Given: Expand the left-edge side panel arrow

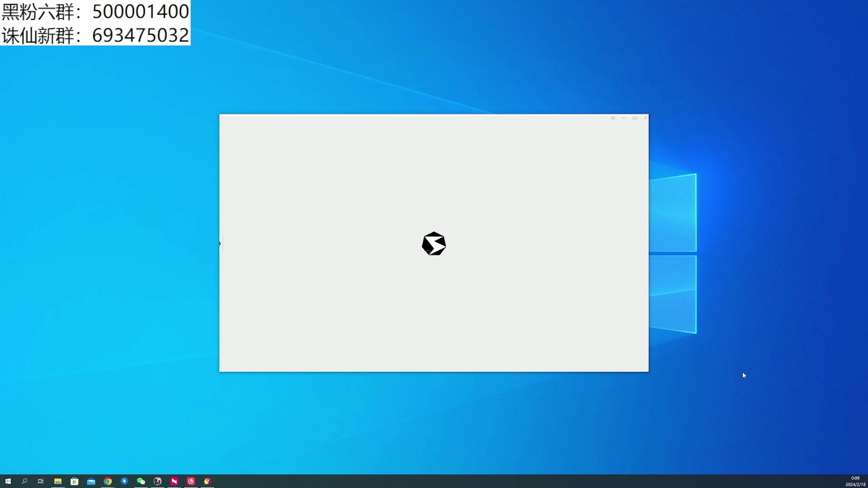Looking at the screenshot, I should tap(220, 244).
